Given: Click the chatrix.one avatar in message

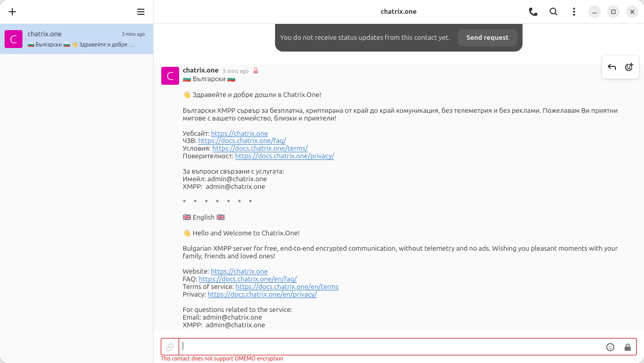Looking at the screenshot, I should click(170, 76).
